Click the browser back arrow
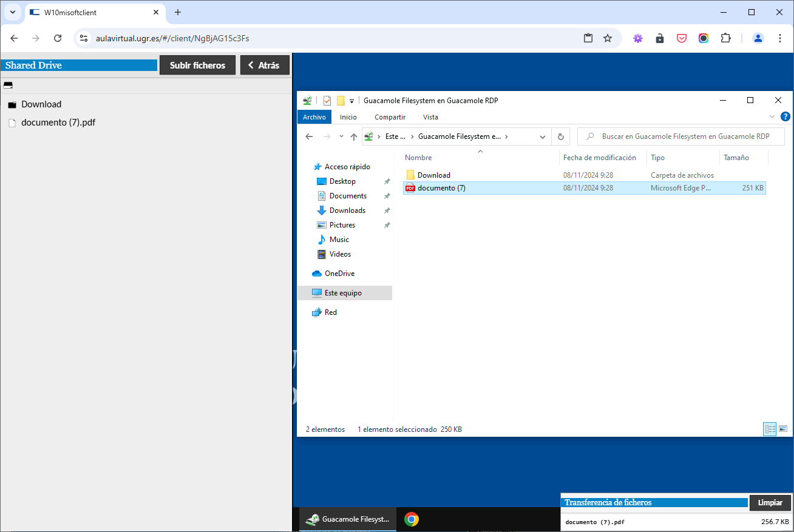794x532 pixels. (14, 38)
